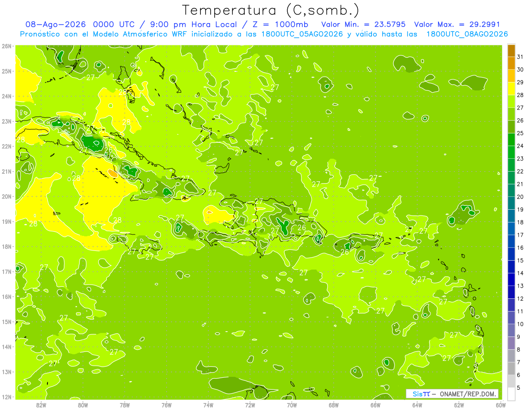Viewport: 532px width, 411px height.
Task: Click the 78W longitude label
Action: click(125, 404)
